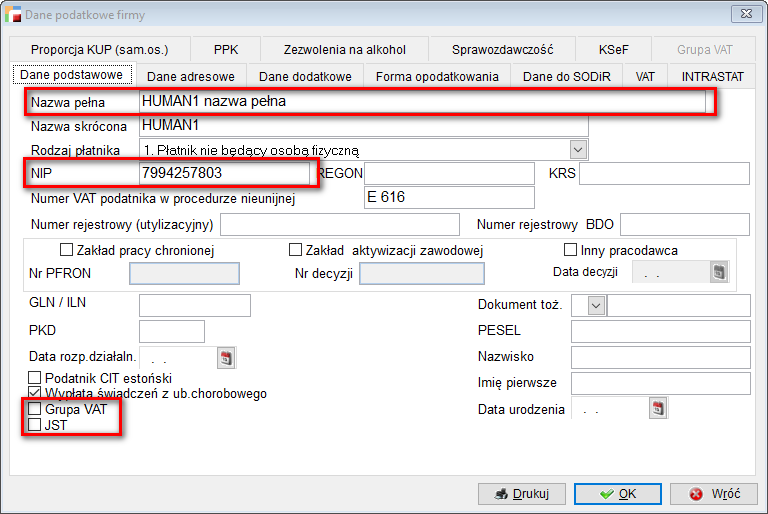768x514 pixels.
Task: Switch to the Dane adresowe tab
Action: [x=191, y=76]
